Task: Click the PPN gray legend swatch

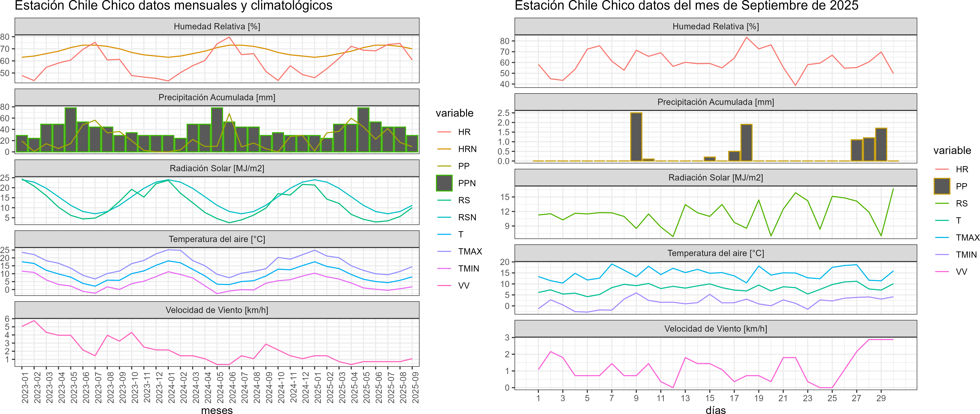Action: [x=444, y=183]
